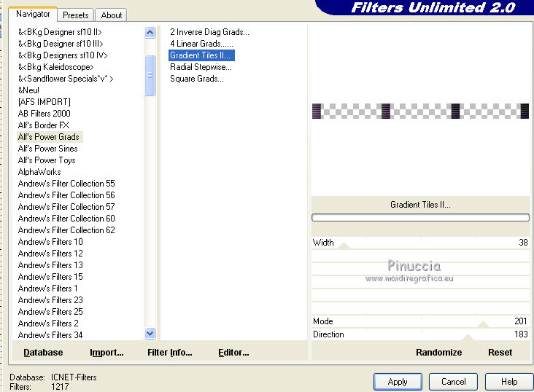Switch to the Navigator tab
The width and height of the screenshot is (534, 392).
pos(33,14)
